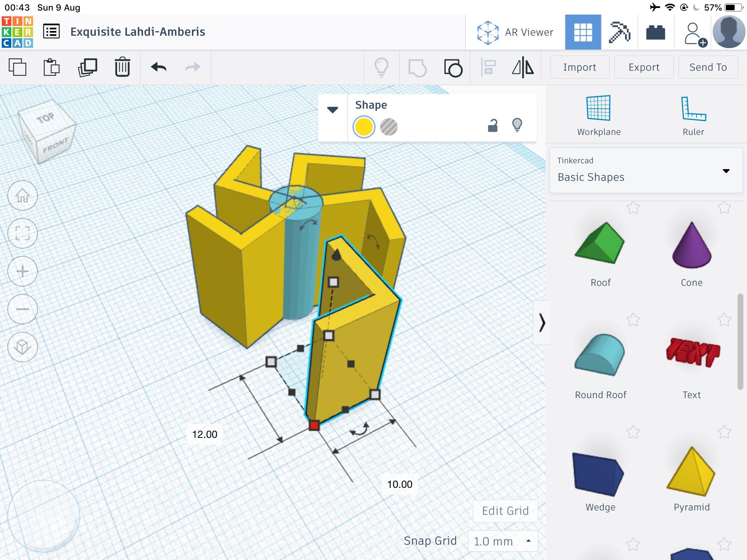Click the black cone height-raise handle
The height and width of the screenshot is (560, 747).
[336, 254]
